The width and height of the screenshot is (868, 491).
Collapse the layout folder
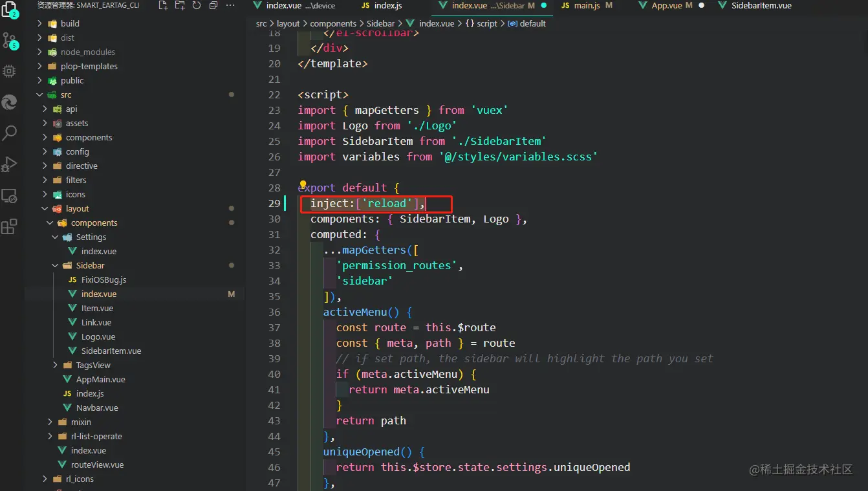(45, 208)
